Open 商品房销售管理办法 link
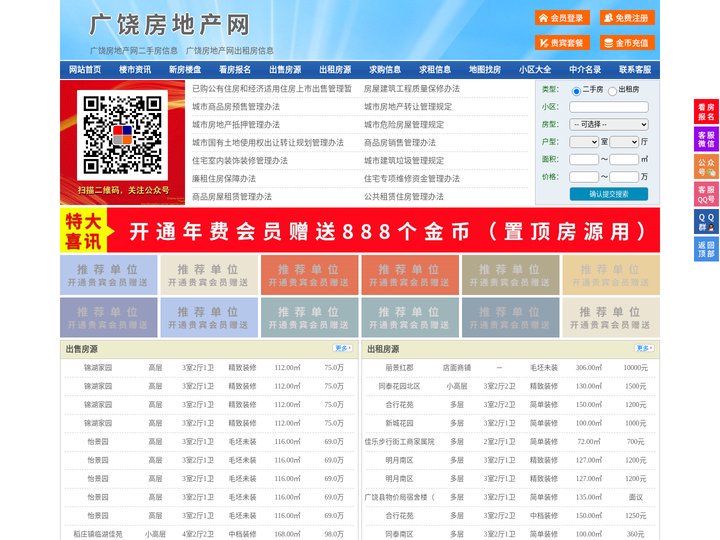720x540 pixels. pos(400,143)
